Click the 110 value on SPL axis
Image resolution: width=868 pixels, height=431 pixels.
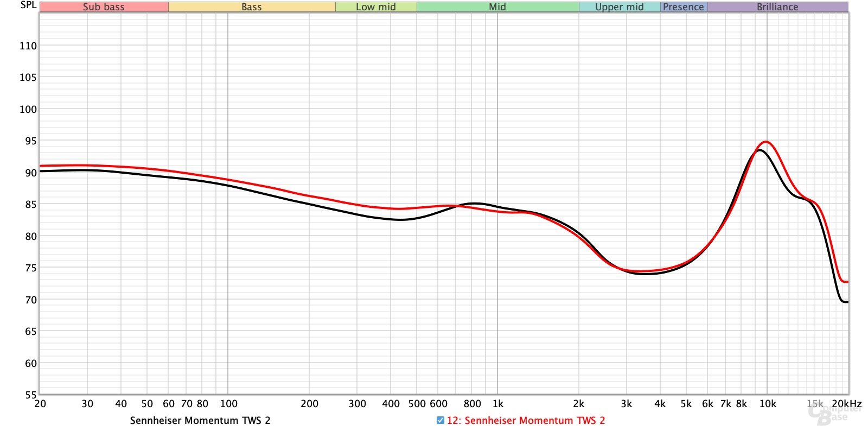coord(28,46)
